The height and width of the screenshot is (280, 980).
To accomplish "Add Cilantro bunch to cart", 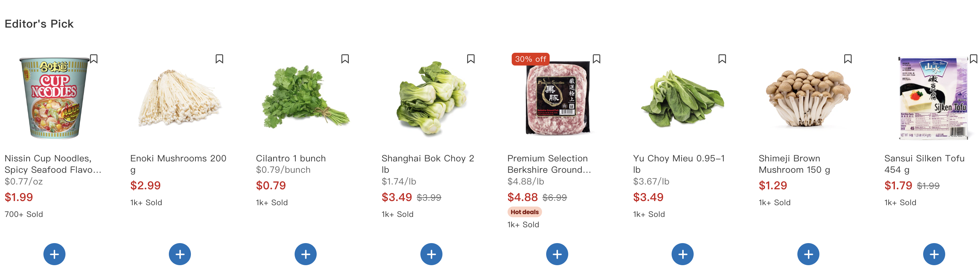I will (x=306, y=254).
